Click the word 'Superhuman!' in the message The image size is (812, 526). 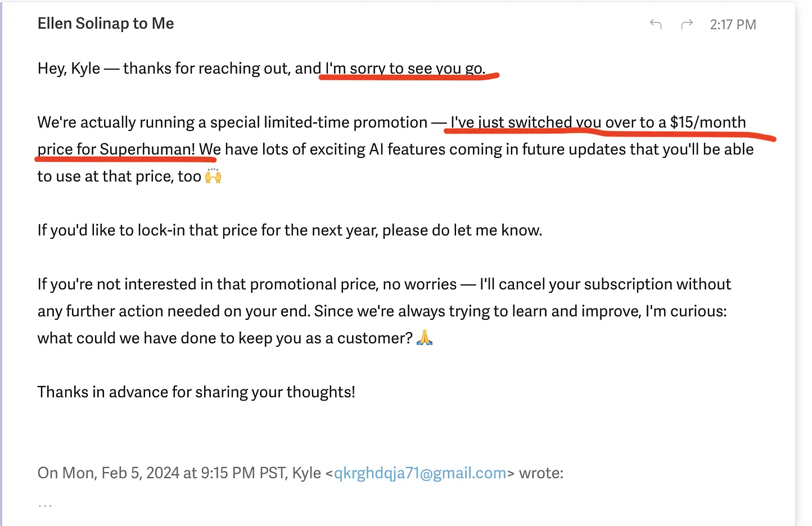[147, 149]
